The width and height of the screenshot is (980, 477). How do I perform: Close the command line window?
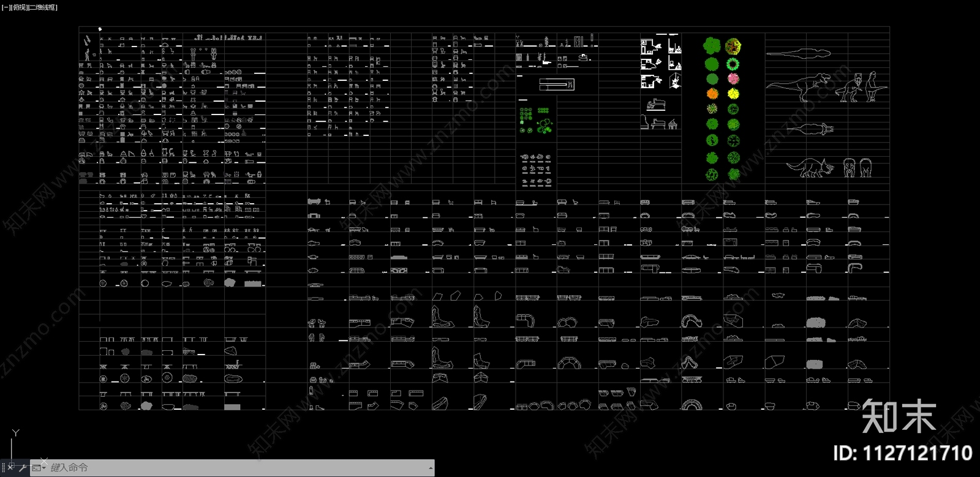click(x=10, y=468)
